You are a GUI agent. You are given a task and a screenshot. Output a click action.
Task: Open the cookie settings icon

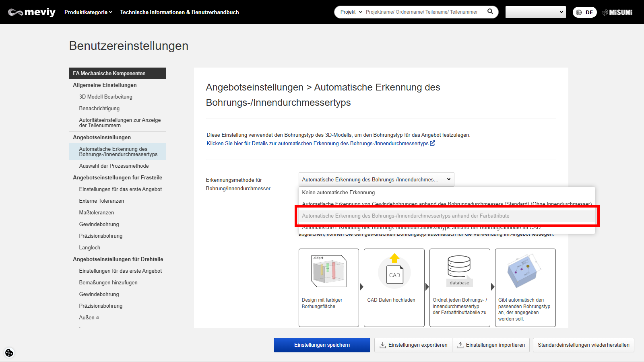(9, 353)
